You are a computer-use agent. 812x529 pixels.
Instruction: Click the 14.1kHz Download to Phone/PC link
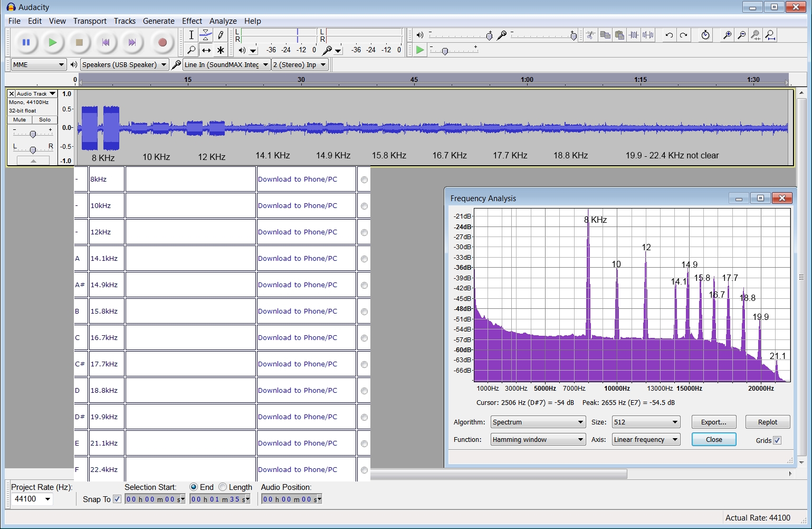(x=297, y=259)
